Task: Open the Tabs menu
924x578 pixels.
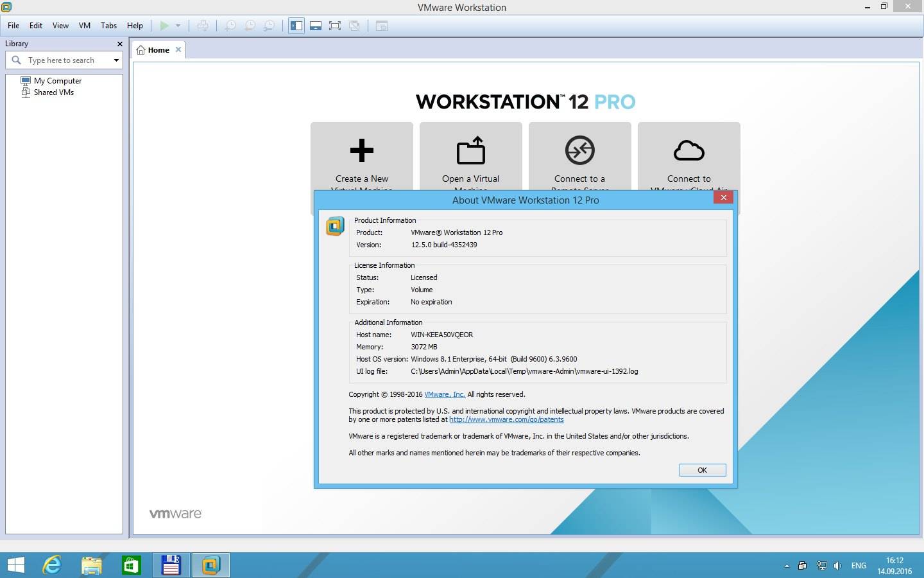Action: click(108, 26)
